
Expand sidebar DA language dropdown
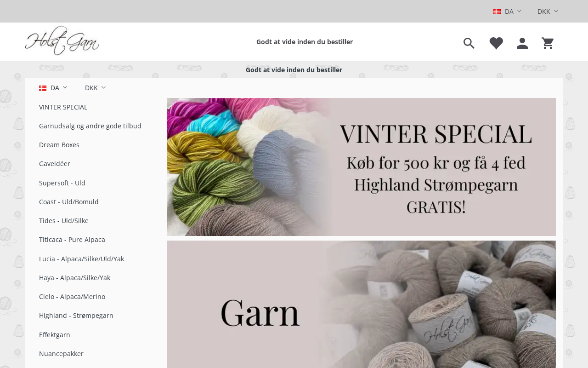[53, 88]
